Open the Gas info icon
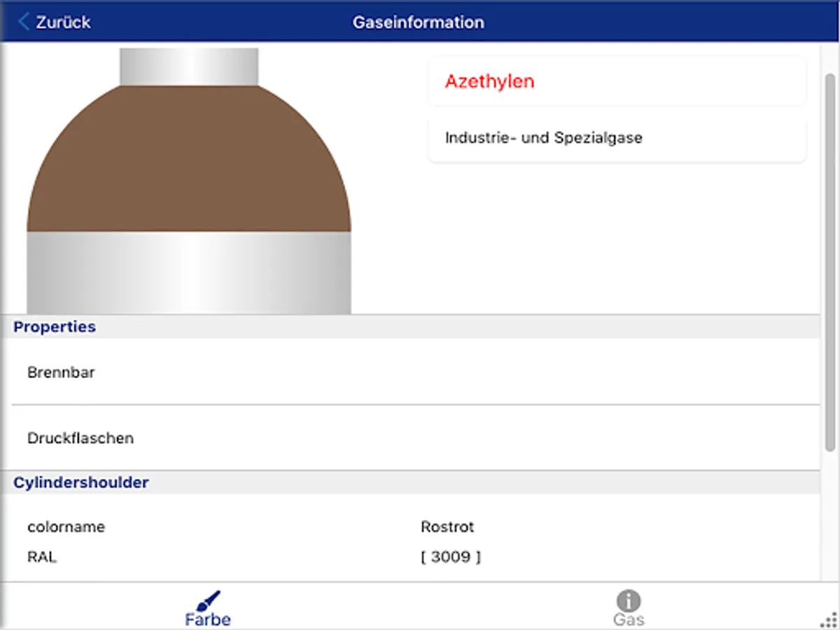Viewport: 840px width, 630px height. point(629,601)
